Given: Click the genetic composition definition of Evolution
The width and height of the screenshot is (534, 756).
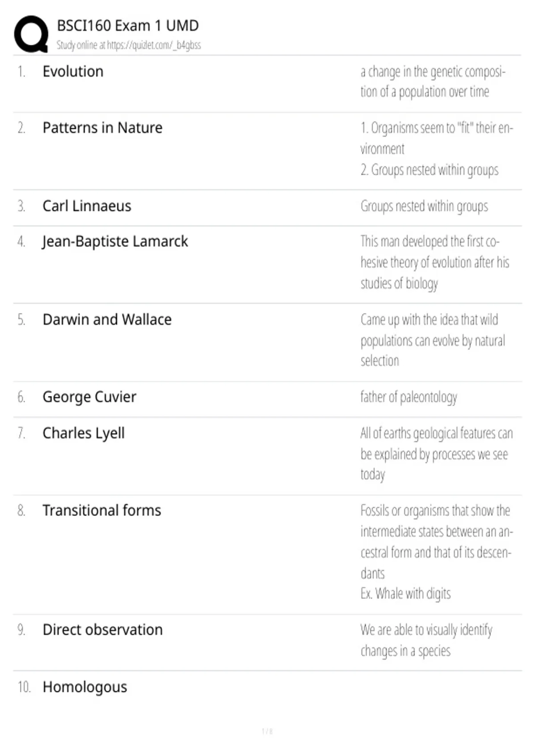Looking at the screenshot, I should tap(433, 82).
